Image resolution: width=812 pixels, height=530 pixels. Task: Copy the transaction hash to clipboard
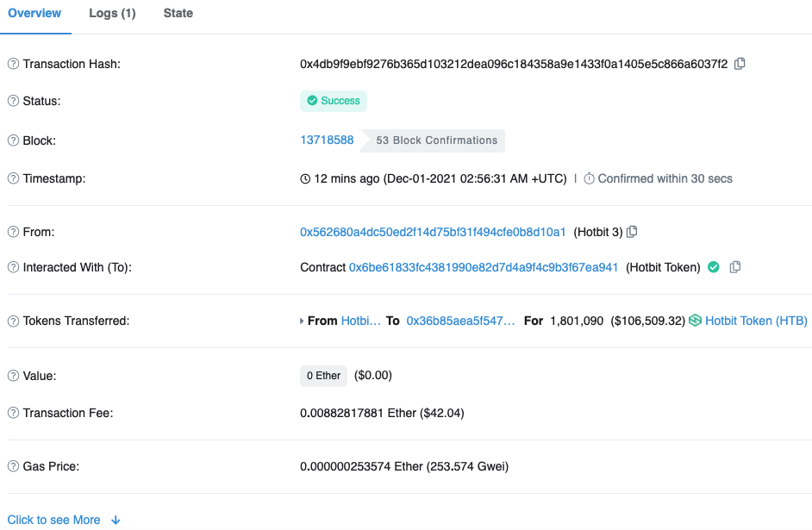coord(740,64)
